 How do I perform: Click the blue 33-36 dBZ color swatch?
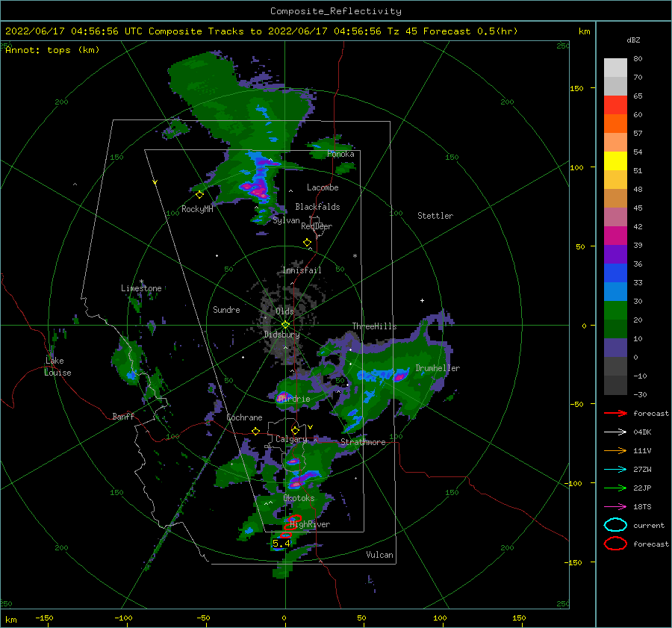615,273
